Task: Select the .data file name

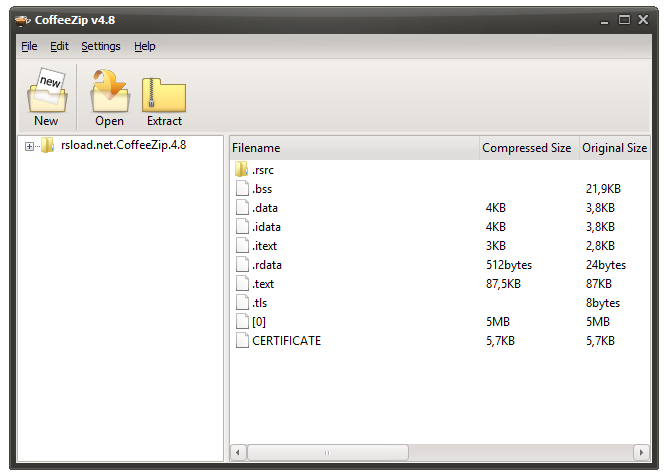Action: point(265,208)
